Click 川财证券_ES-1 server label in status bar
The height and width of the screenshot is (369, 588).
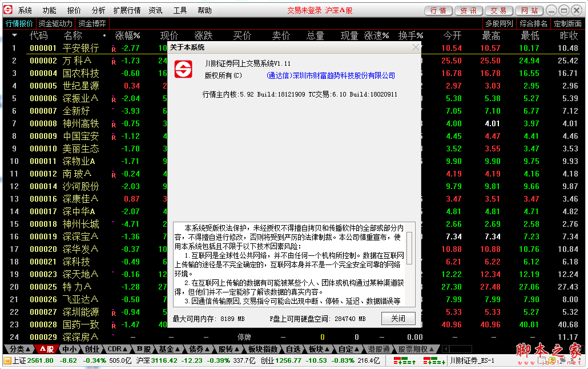click(x=472, y=361)
